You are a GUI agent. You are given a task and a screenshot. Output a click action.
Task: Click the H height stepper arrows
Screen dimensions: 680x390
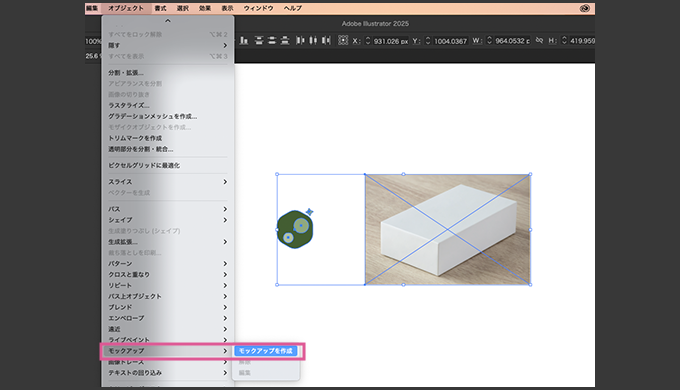[564, 41]
